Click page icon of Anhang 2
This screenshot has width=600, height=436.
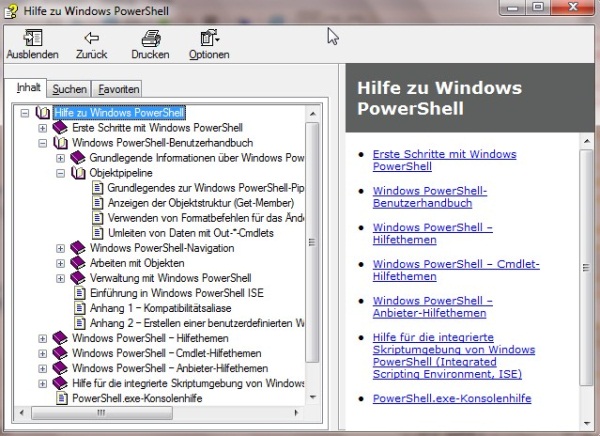(80, 323)
